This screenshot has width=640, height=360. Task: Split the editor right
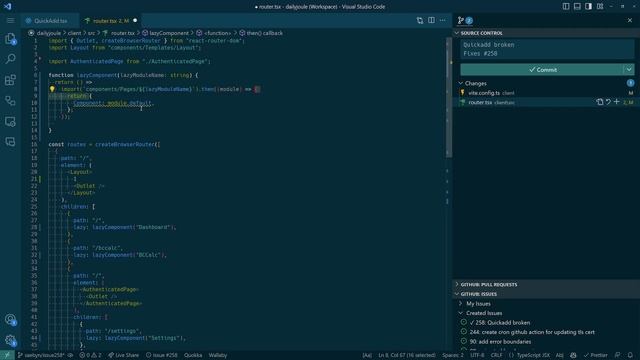point(431,20)
